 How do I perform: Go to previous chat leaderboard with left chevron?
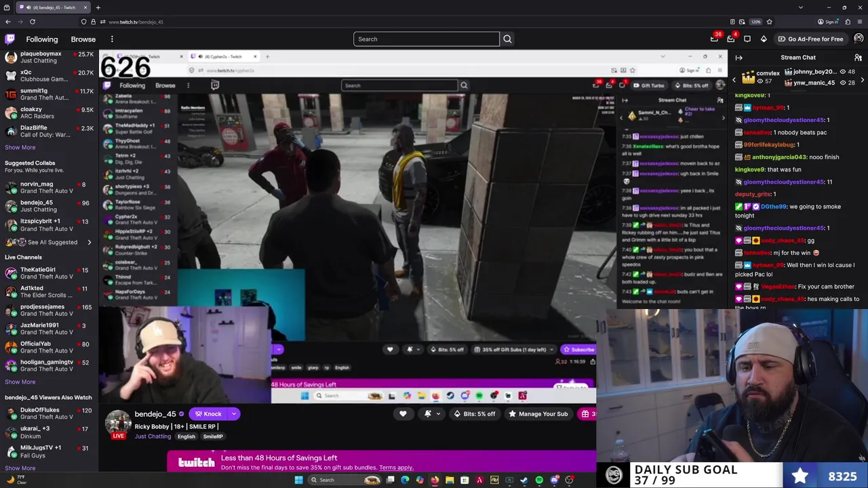coord(734,81)
